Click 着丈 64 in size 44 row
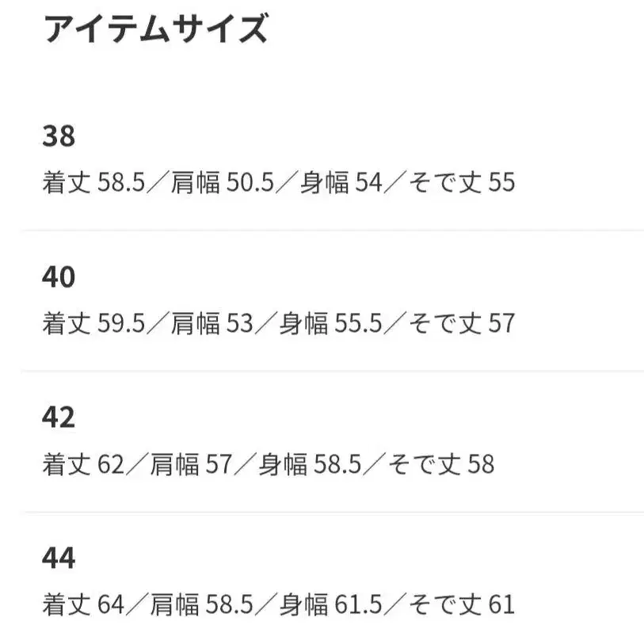Viewport: 644px width, 644px height. point(84,605)
